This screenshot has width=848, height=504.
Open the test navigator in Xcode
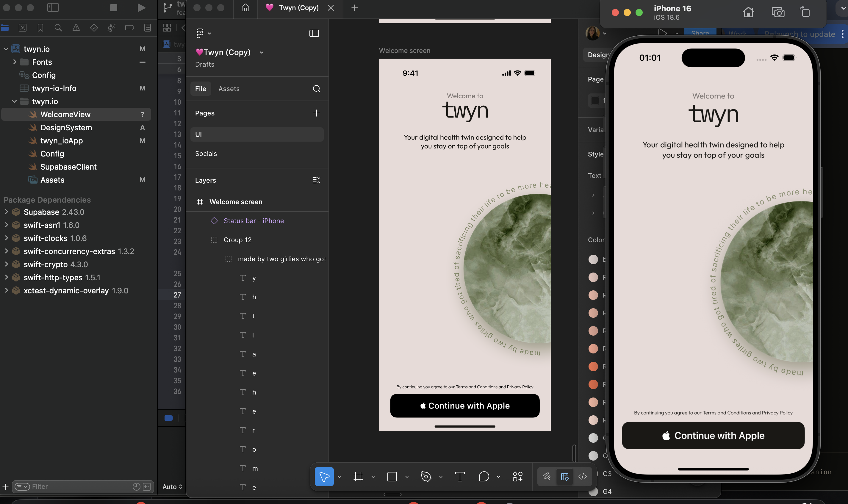click(x=94, y=27)
